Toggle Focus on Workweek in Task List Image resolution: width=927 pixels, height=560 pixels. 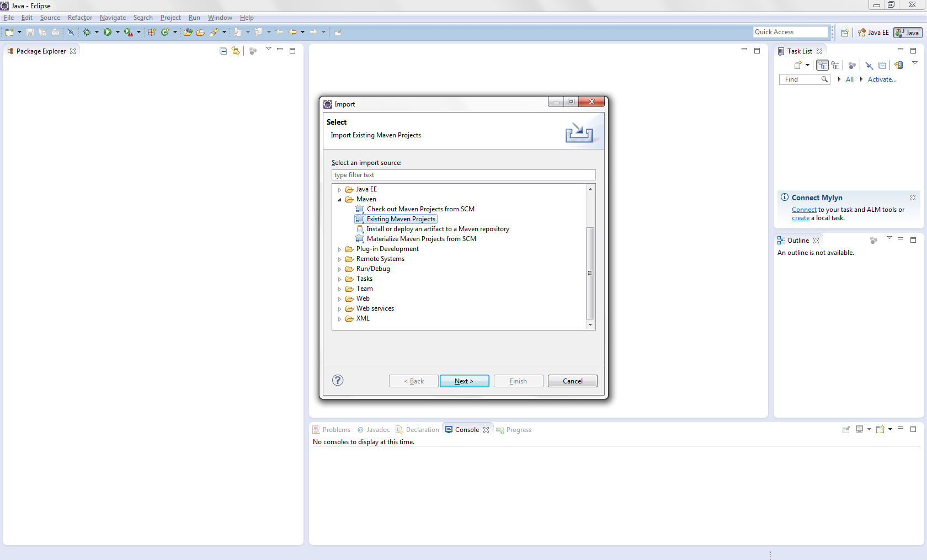852,65
